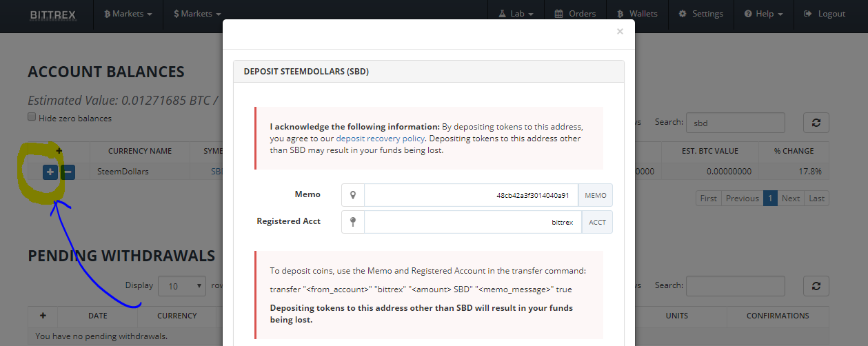Sort pending withdrawals by Date column

98,316
